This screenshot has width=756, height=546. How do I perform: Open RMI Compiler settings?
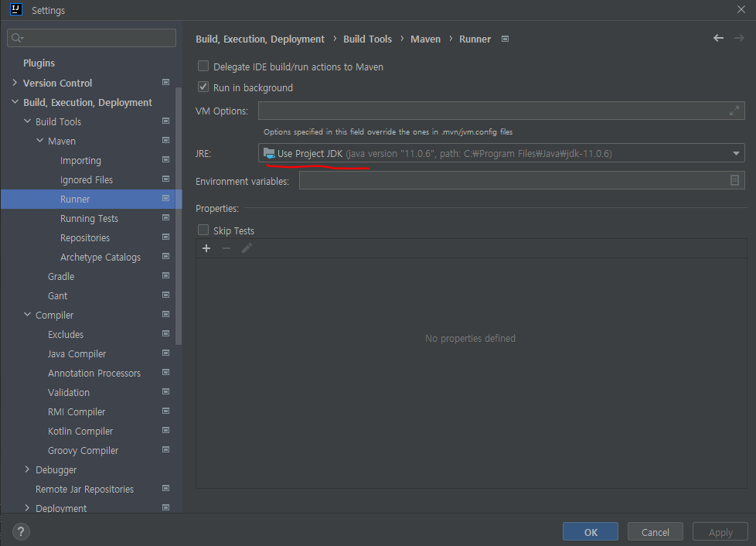(x=77, y=412)
